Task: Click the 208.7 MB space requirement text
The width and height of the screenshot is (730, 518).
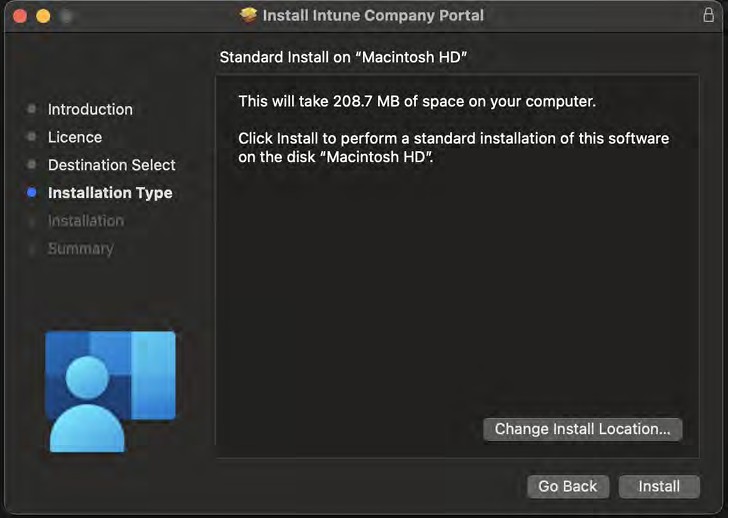Action: click(x=417, y=102)
